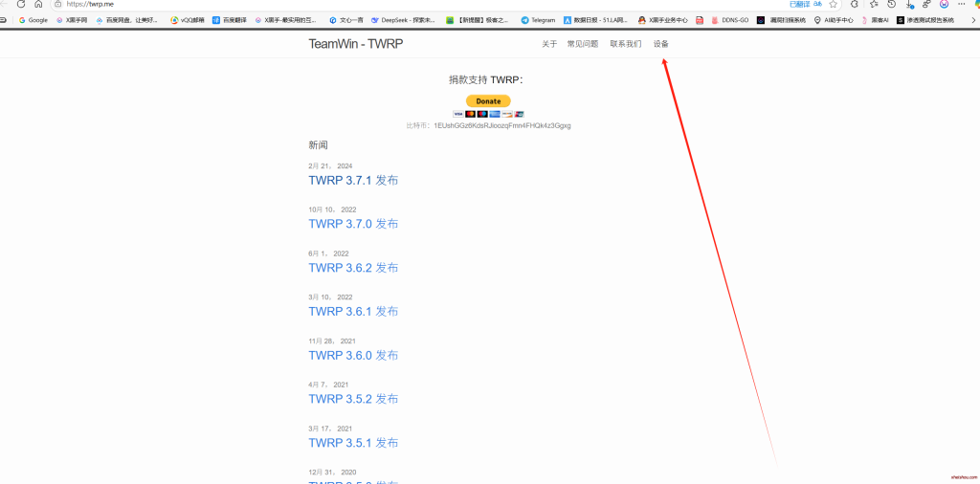Open the 百度翻译 bookmark

coord(230,20)
